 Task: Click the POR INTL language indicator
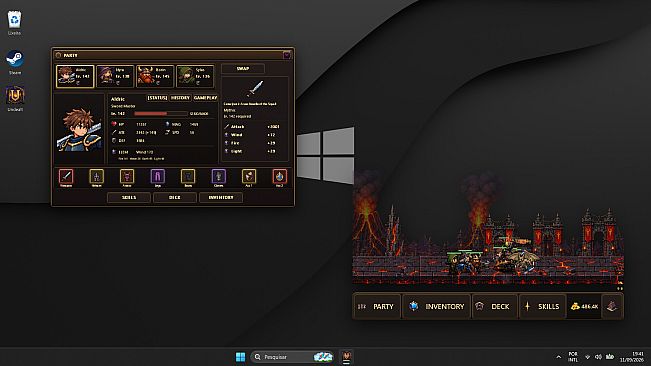click(x=573, y=357)
